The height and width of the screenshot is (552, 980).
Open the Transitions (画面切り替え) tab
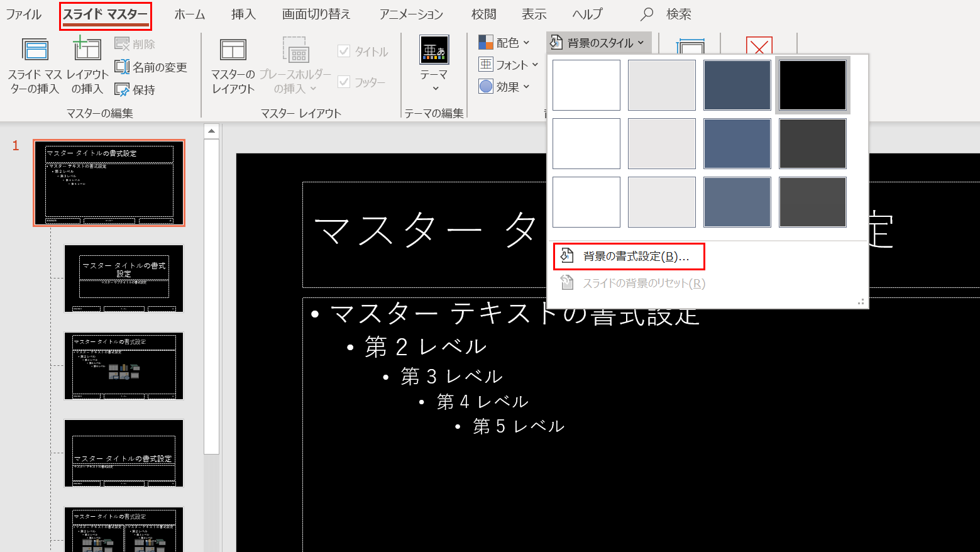point(316,14)
